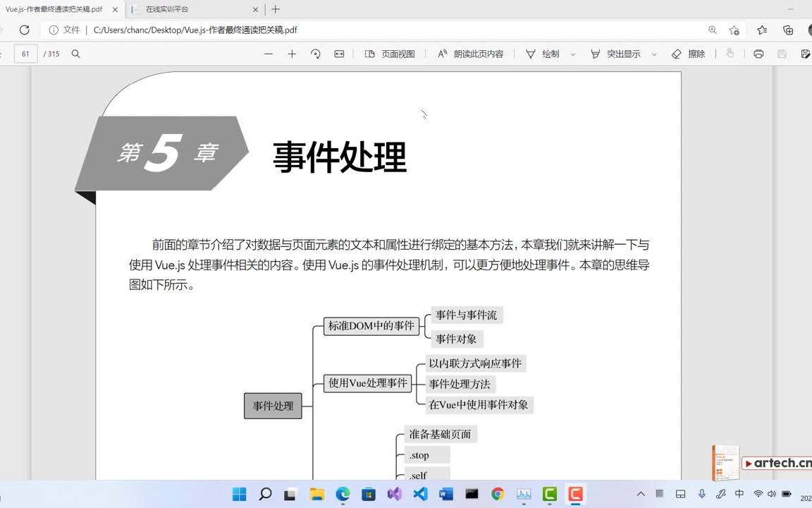The image size is (812, 508).
Task: Save the PDF with the save icon
Action: click(x=782, y=54)
